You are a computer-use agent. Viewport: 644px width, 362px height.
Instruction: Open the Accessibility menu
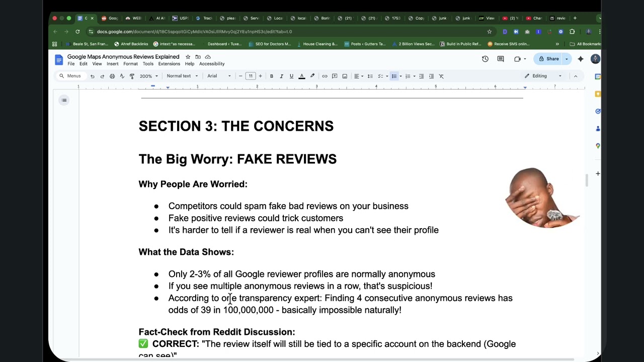[212, 64]
